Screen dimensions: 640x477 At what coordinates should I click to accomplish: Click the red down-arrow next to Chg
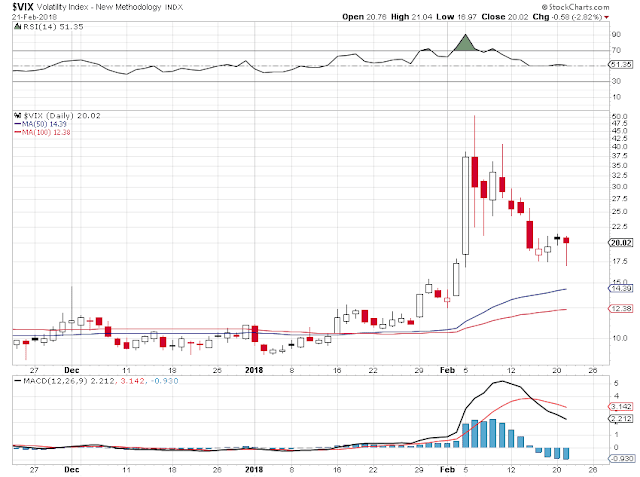point(607,17)
